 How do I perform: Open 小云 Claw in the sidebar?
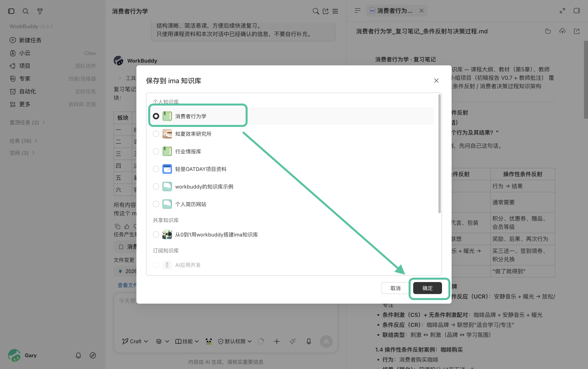pyautogui.click(x=53, y=53)
